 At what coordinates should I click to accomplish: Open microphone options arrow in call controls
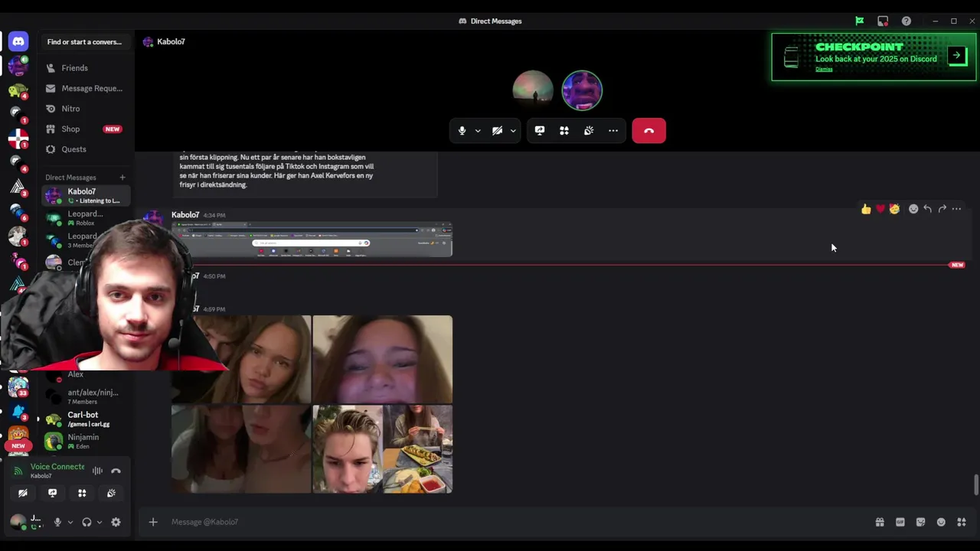click(x=478, y=131)
